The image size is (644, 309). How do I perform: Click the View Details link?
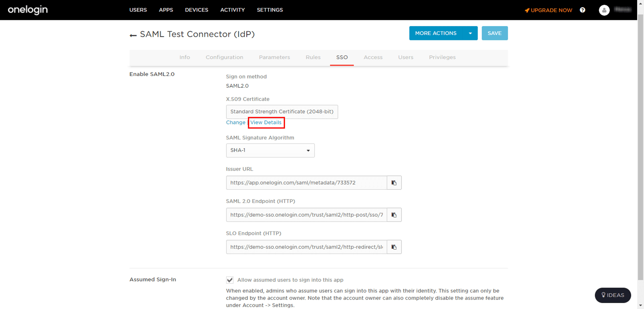266,123
